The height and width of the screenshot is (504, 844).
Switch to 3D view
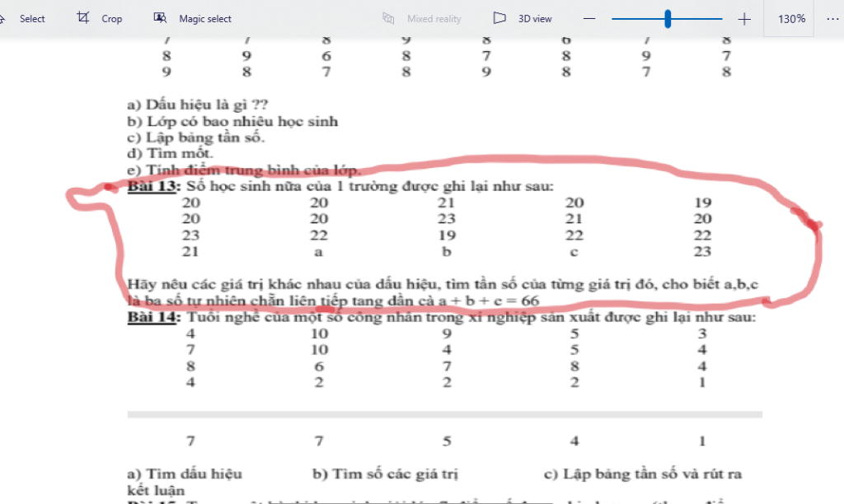click(523, 18)
